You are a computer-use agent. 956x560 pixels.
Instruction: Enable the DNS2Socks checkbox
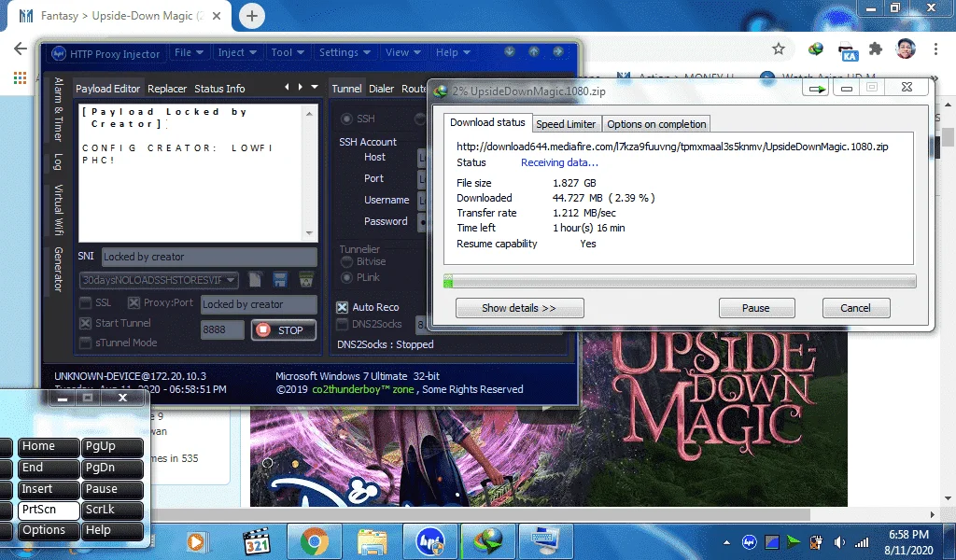tap(343, 324)
